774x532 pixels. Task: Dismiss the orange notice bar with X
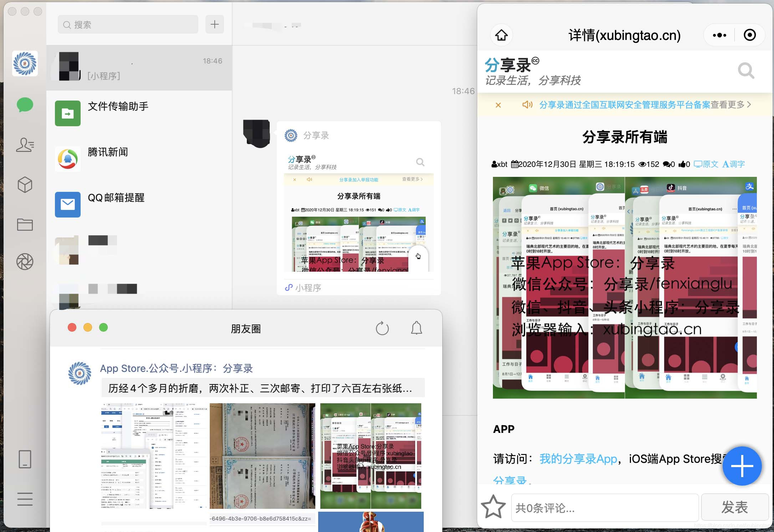(x=498, y=105)
